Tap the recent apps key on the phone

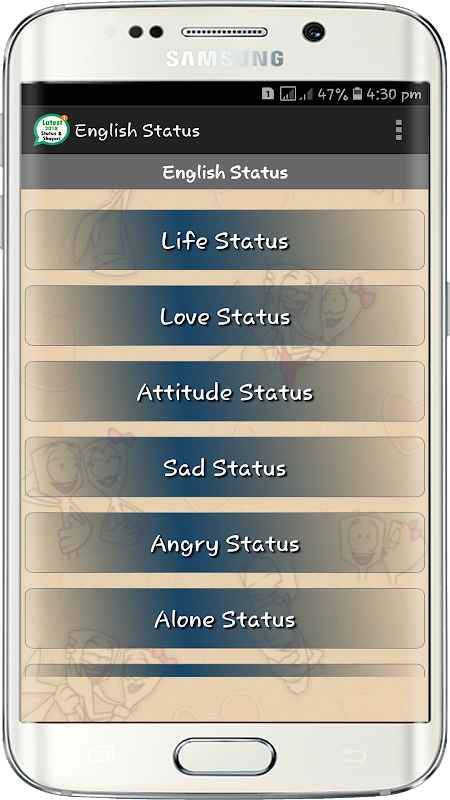tap(100, 755)
